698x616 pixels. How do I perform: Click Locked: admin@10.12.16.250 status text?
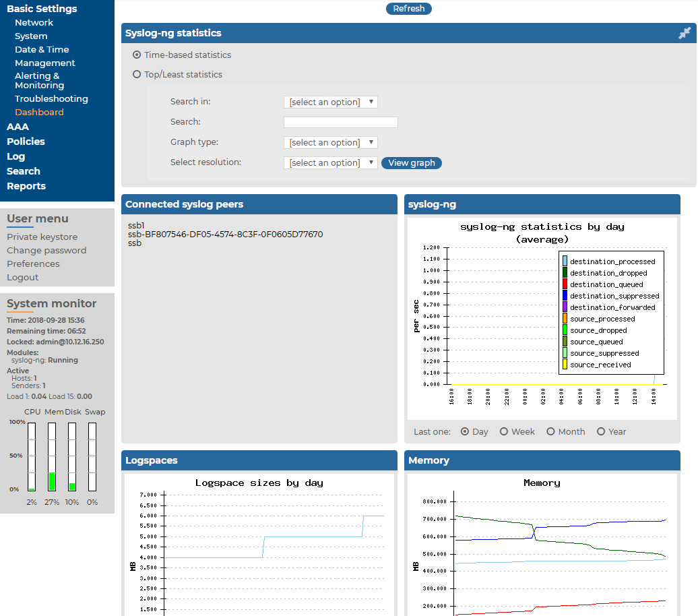tap(55, 342)
